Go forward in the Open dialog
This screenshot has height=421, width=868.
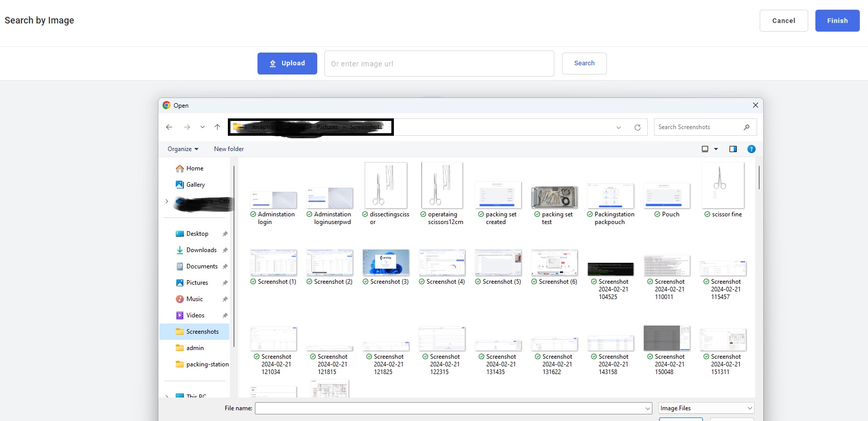tap(187, 127)
